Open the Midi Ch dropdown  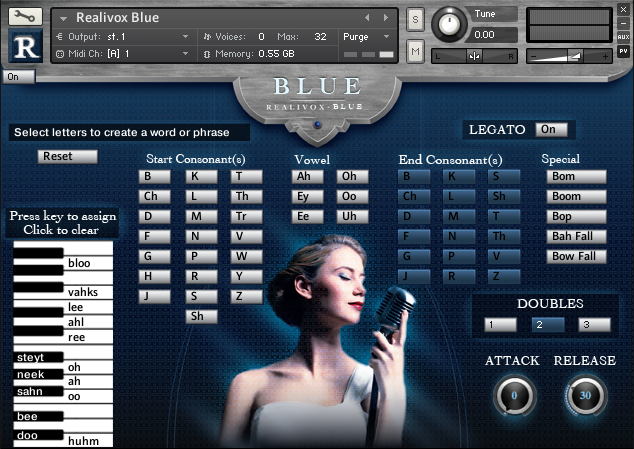122,53
